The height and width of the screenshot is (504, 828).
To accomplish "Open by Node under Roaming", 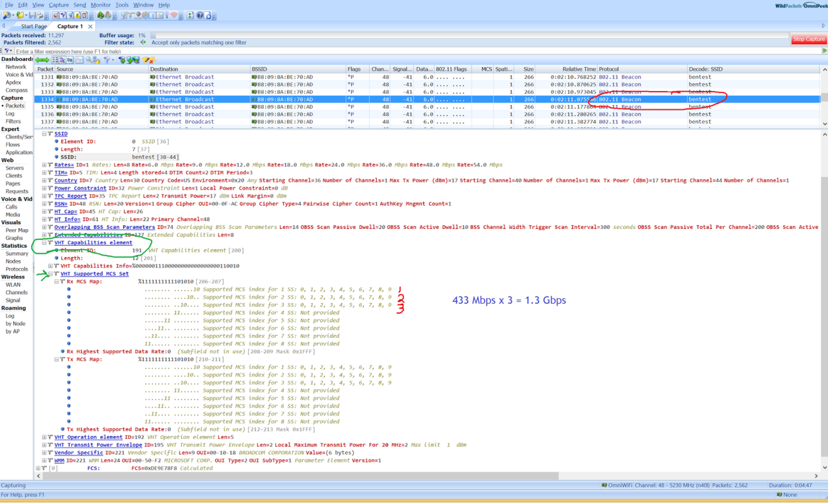I will [16, 323].
